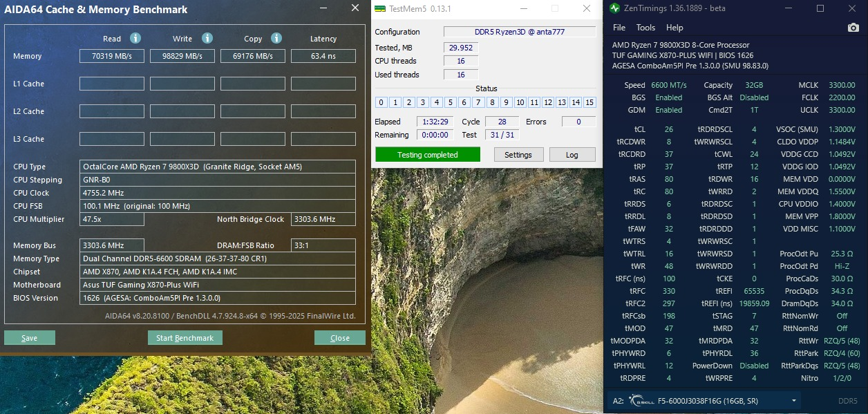Click the CPU Stepping value GNR-B0
The height and width of the screenshot is (414, 868).
pyautogui.click(x=218, y=180)
